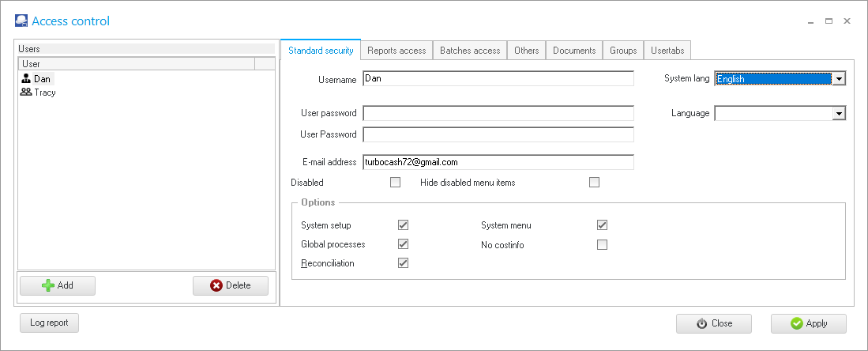Screen dimensions: 868x351
Task: Enable Hide disabled menu items checkbox
Action: pos(594,183)
